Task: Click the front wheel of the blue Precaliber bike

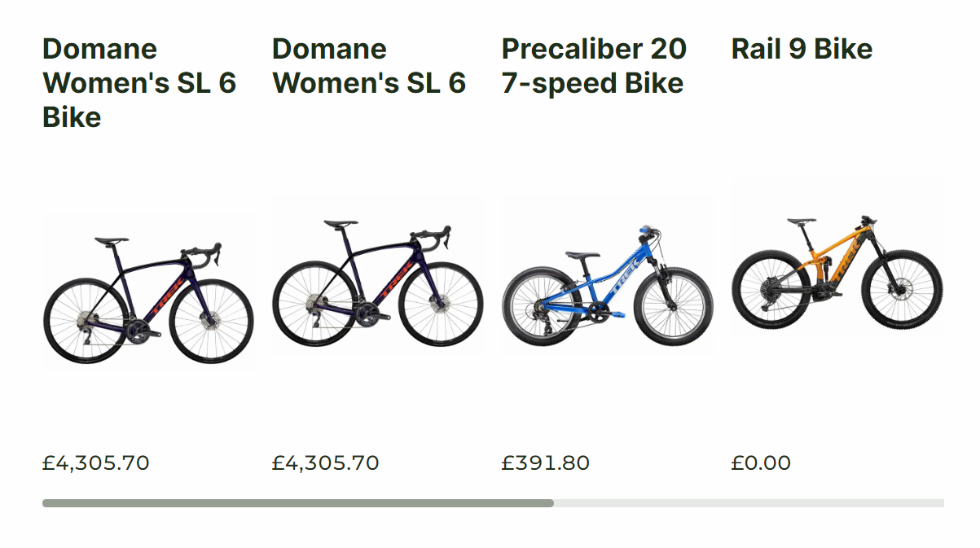Action: [678, 309]
